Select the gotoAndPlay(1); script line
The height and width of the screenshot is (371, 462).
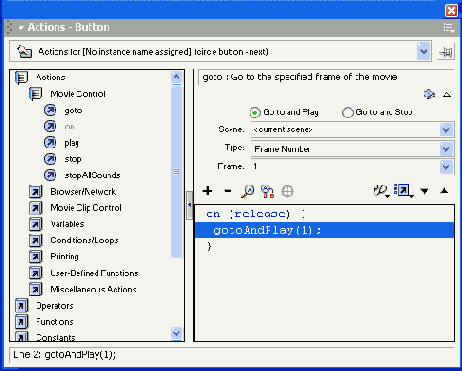tap(324, 230)
